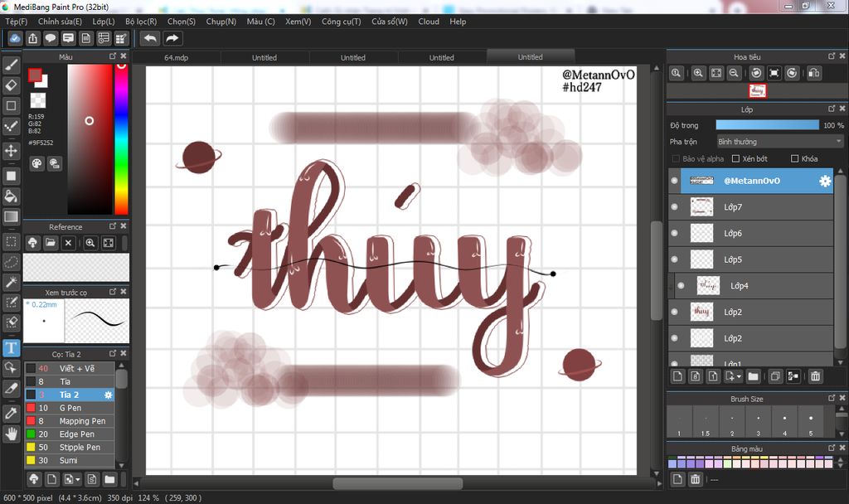
Task: Click flip canvas icon in Hoa tiêu panel
Action: click(x=814, y=73)
